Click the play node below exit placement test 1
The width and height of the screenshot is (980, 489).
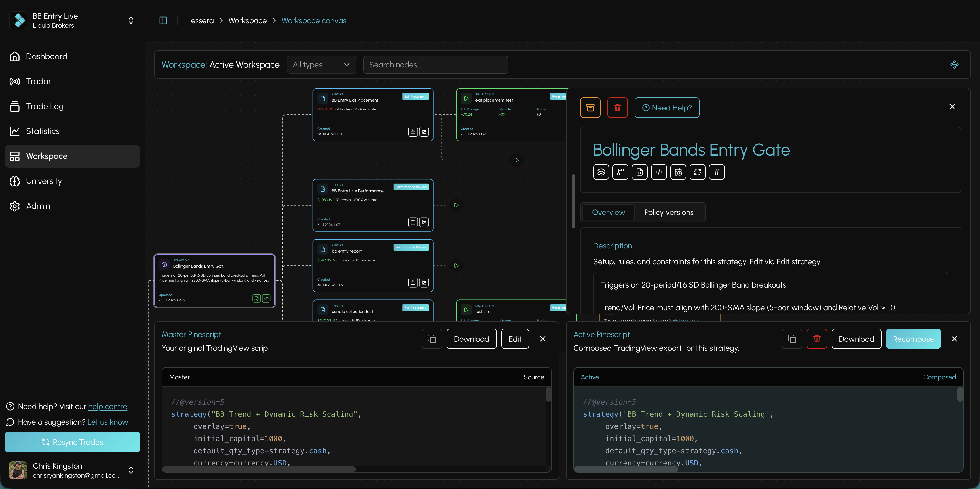click(x=517, y=160)
